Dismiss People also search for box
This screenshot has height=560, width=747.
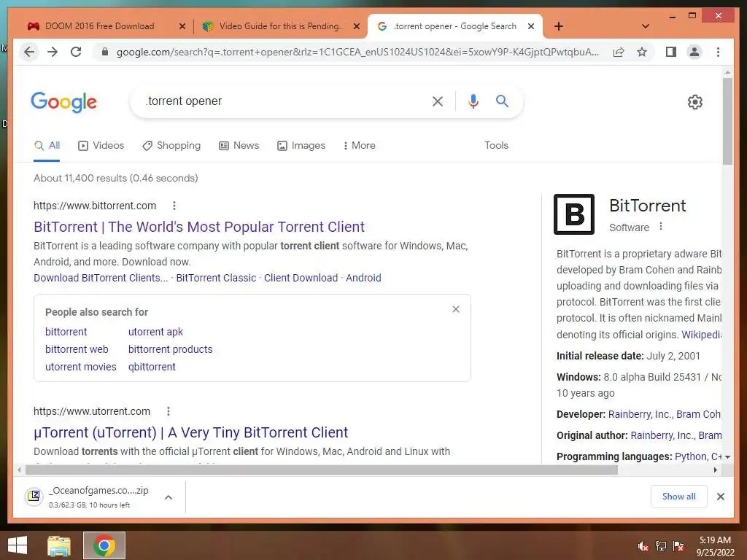[x=456, y=309]
